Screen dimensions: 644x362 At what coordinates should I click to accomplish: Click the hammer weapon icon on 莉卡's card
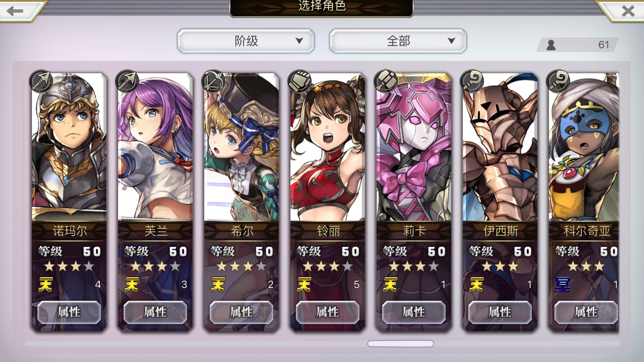coord(386,81)
